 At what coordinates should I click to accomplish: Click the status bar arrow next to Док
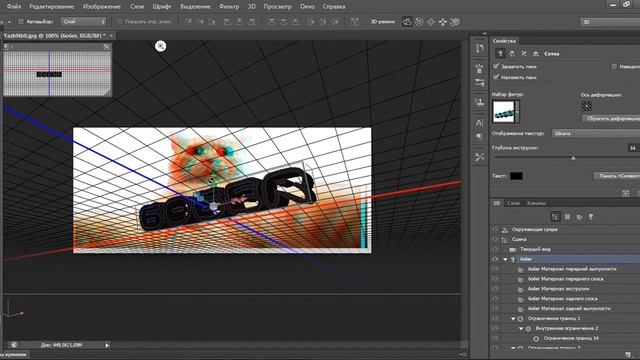[x=107, y=345]
